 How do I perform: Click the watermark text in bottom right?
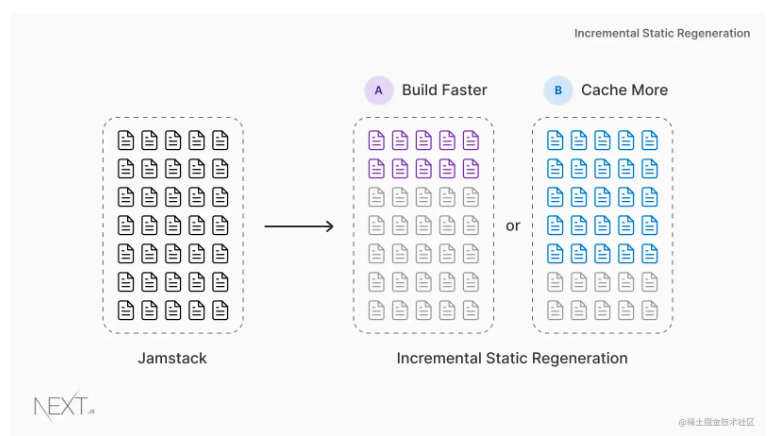[x=716, y=422]
